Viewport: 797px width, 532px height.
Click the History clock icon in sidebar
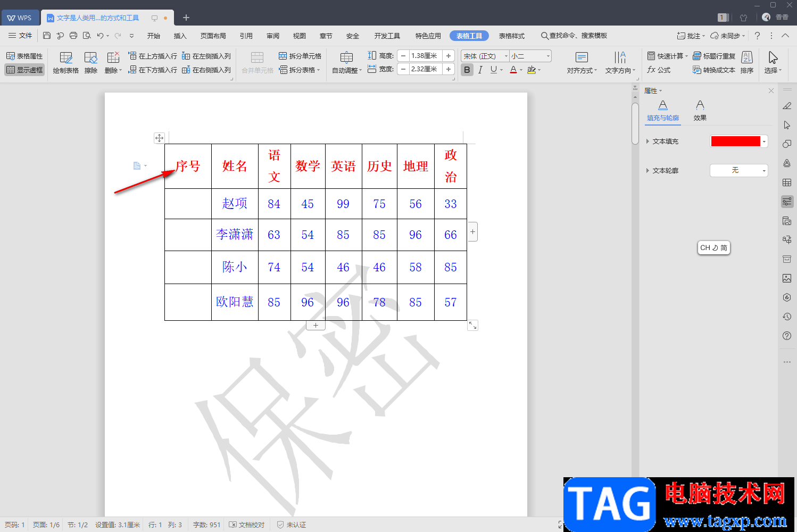tap(787, 317)
